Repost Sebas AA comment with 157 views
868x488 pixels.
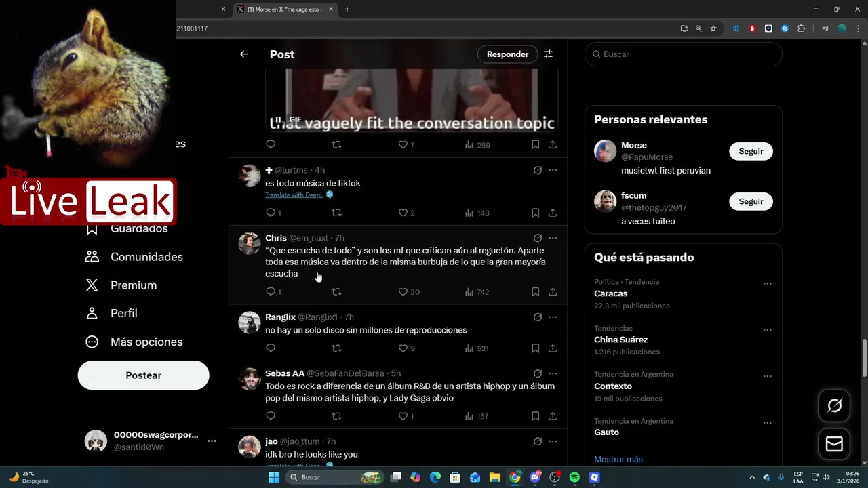(336, 416)
